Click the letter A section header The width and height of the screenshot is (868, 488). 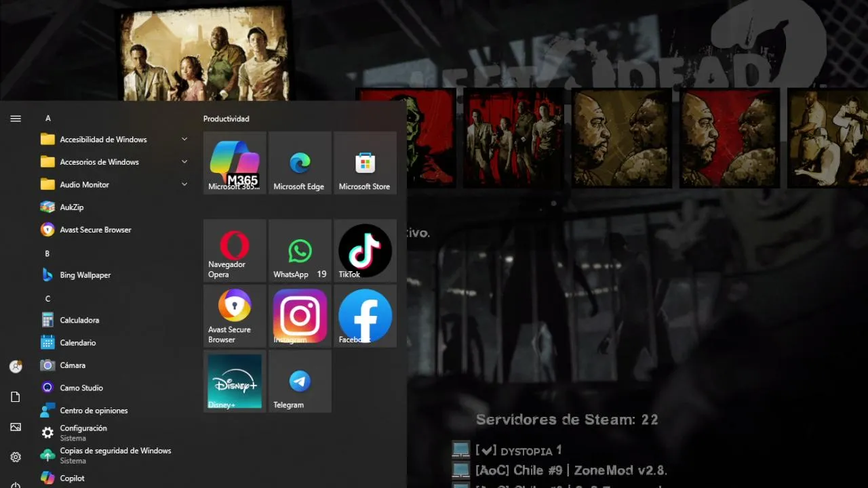(x=48, y=118)
